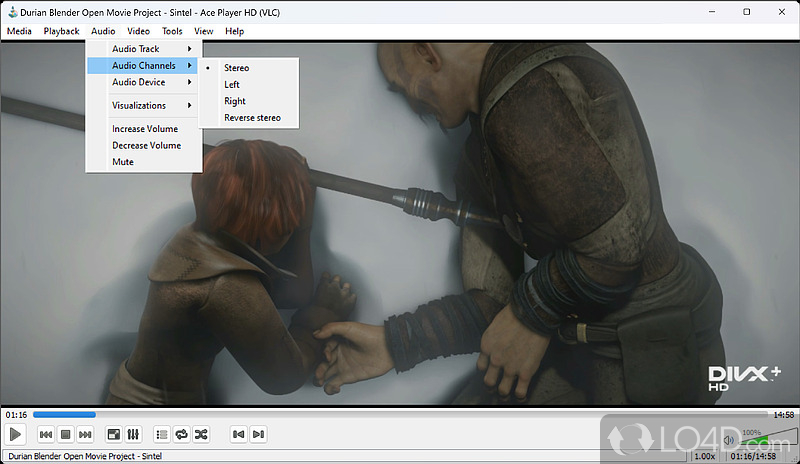Image resolution: width=800 pixels, height=464 pixels.
Task: Choose Reverse stereo channel mode
Action: pos(252,118)
